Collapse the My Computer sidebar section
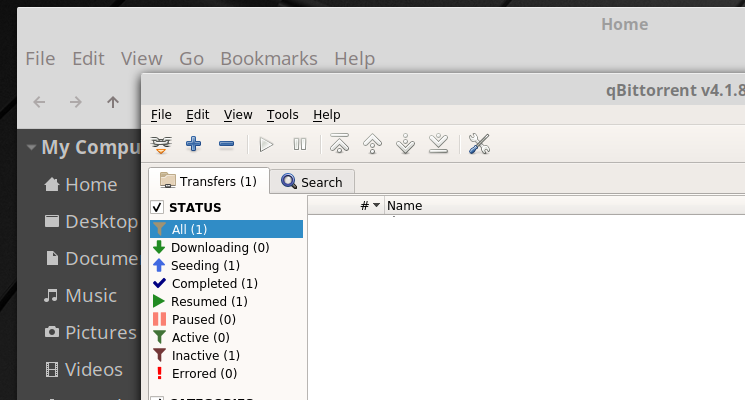This screenshot has width=745, height=400. (31, 147)
